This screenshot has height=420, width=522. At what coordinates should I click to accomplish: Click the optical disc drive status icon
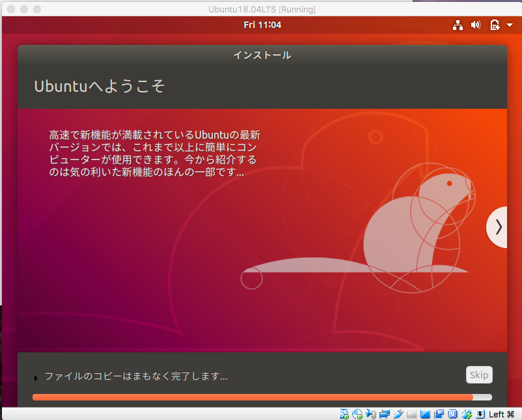click(357, 414)
